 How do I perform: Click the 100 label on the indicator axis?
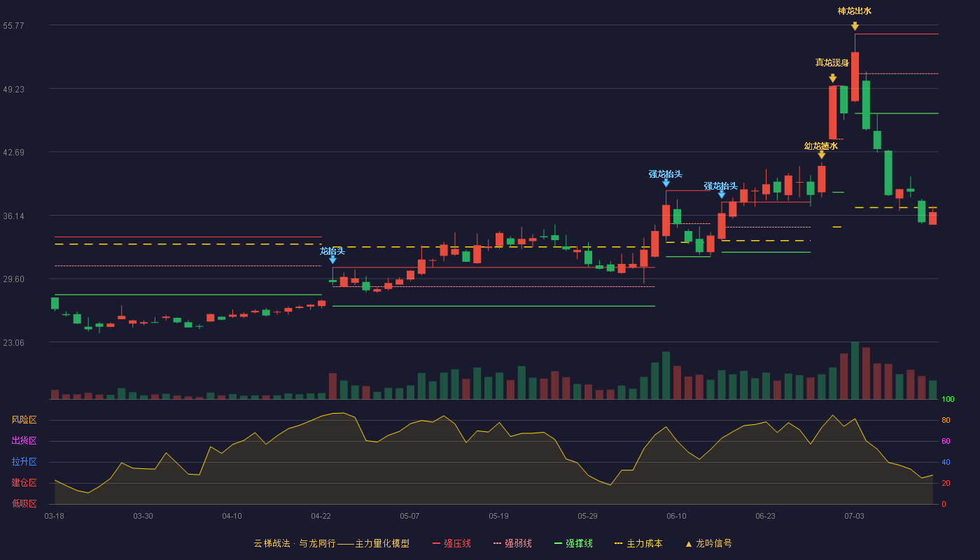coord(948,400)
